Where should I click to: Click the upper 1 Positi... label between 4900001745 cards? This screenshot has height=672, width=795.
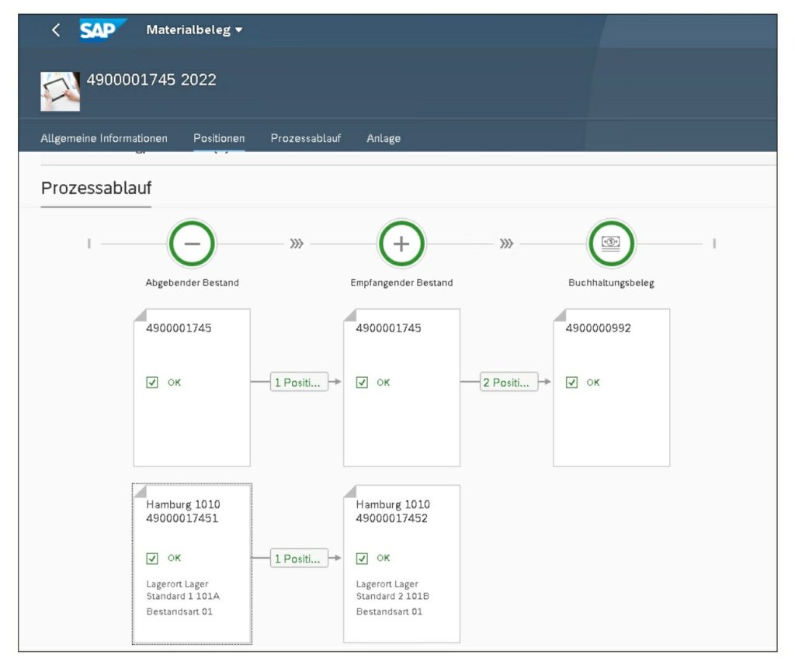click(299, 383)
